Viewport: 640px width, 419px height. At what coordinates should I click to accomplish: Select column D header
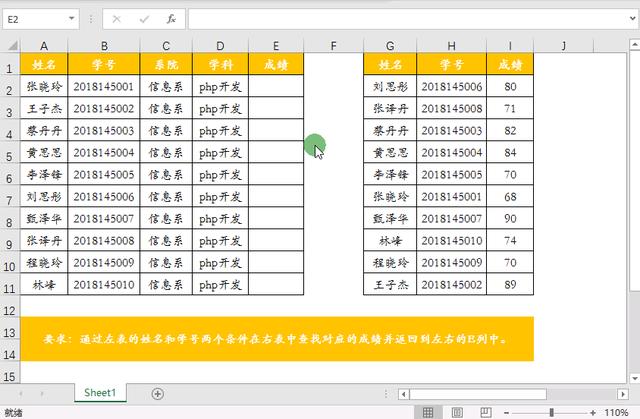coord(220,46)
